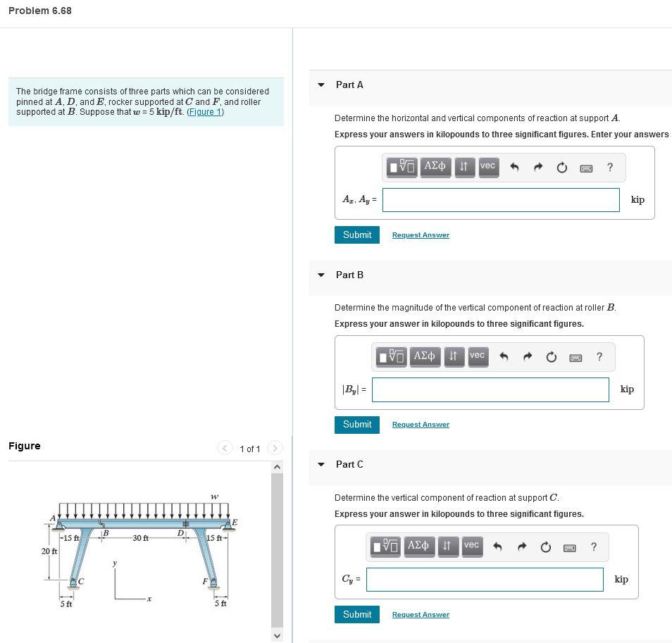
Task: Submit the Part B answer
Action: tap(357, 425)
